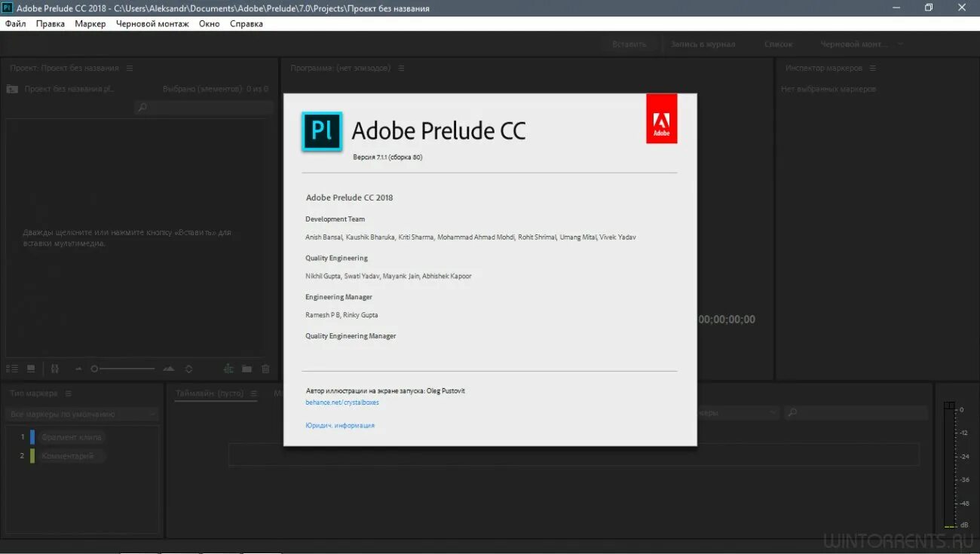Switch project panel to list view
The image size is (980, 554).
12,369
